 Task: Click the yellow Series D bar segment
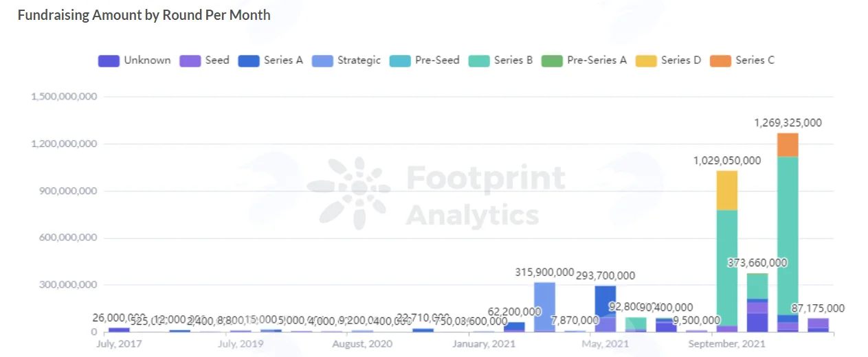727,190
